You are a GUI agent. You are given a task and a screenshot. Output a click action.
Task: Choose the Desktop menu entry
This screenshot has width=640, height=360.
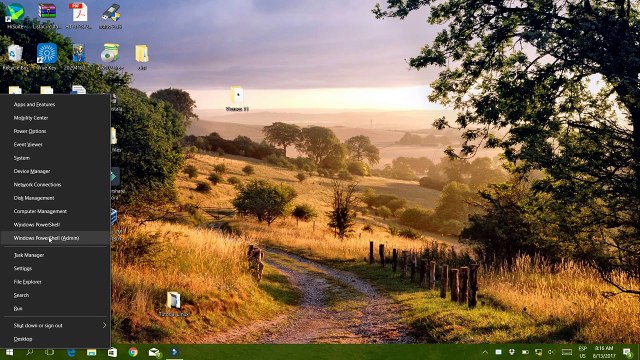coord(55,339)
